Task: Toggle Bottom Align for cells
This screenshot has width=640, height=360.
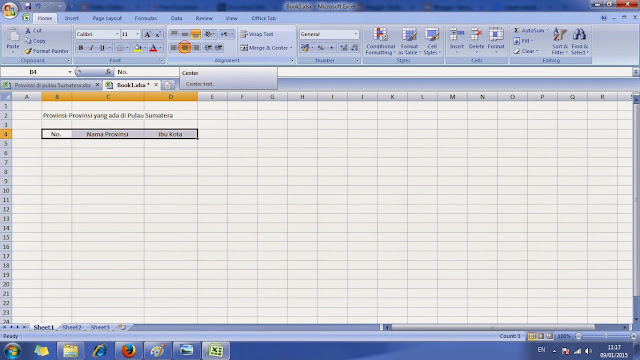Action: (196, 34)
